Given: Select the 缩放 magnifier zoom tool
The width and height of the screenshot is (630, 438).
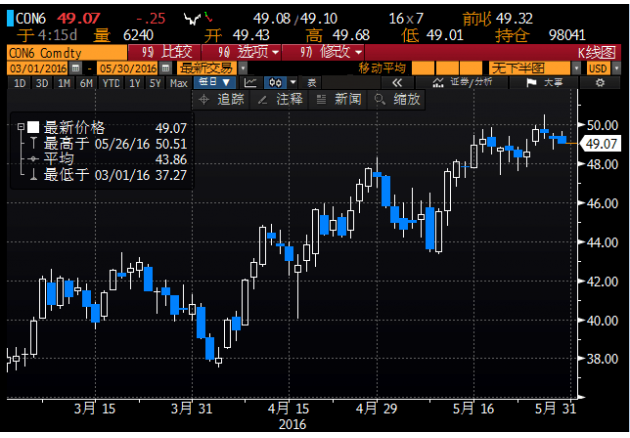Looking at the screenshot, I should [x=397, y=99].
